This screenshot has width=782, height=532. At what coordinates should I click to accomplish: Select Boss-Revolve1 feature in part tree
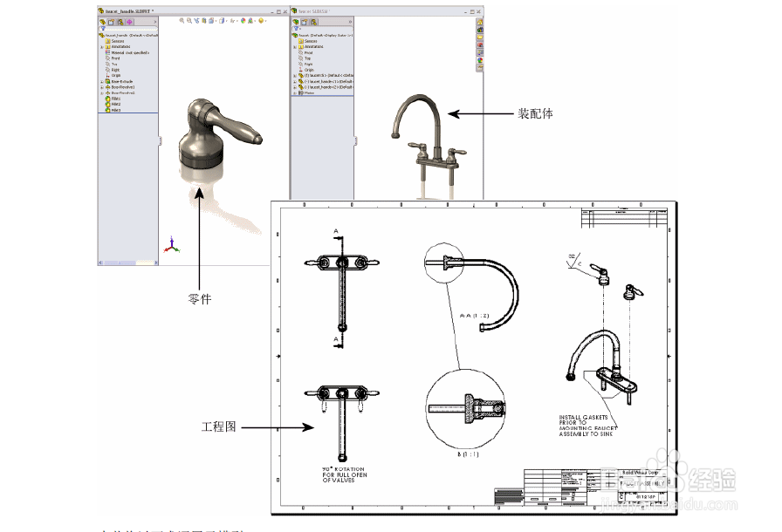pos(120,87)
